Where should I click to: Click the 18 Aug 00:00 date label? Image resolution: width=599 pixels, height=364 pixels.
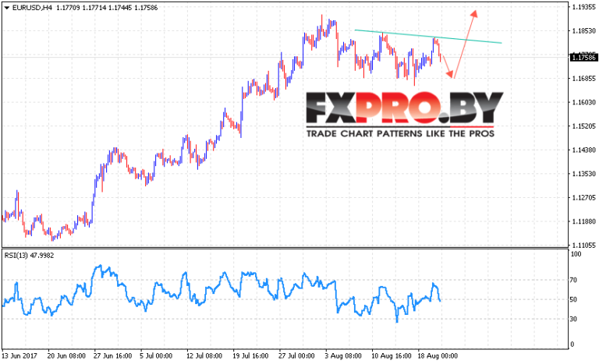[x=438, y=356]
